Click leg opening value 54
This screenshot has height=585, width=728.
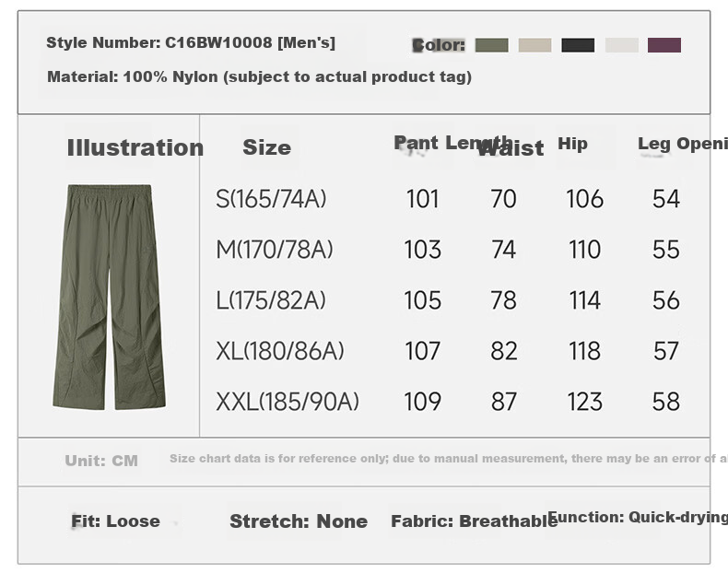[x=666, y=199]
